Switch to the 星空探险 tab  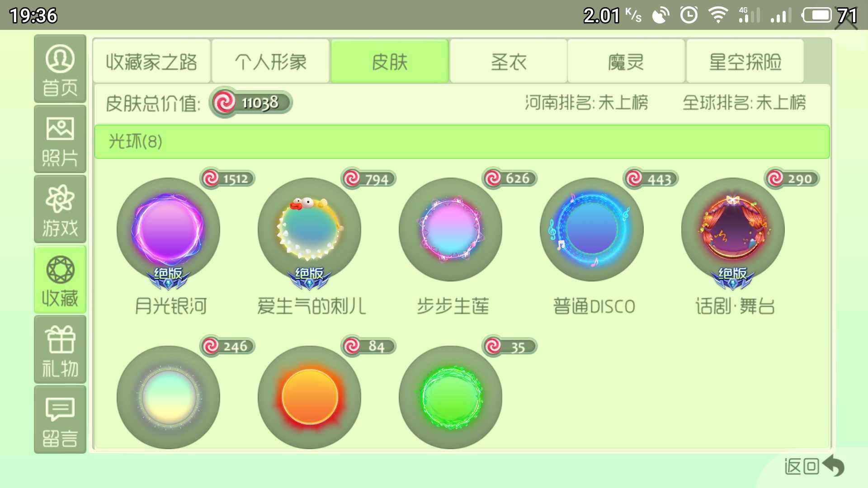click(x=745, y=61)
